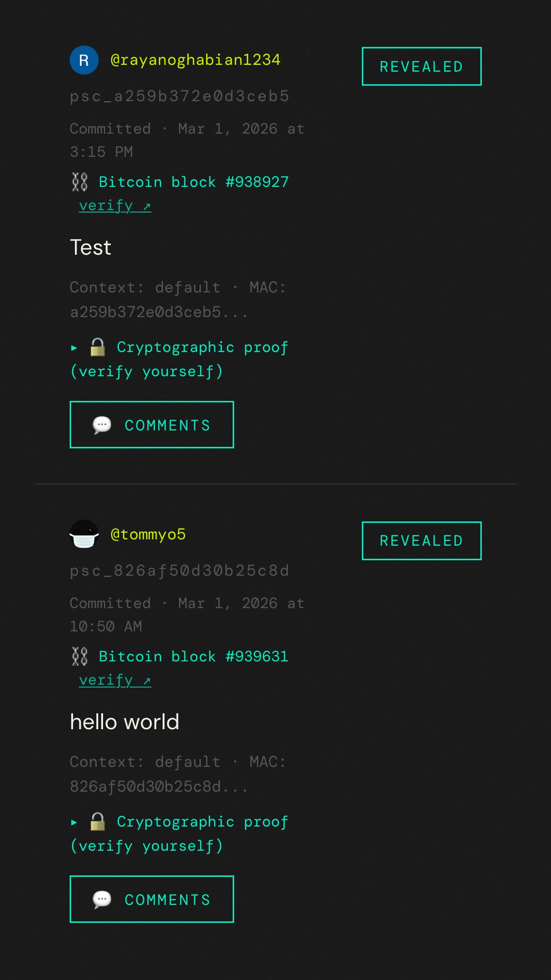Screen dimensions: 551x980
Task: Click the lock icon on hello world's proof
Action: tap(98, 821)
